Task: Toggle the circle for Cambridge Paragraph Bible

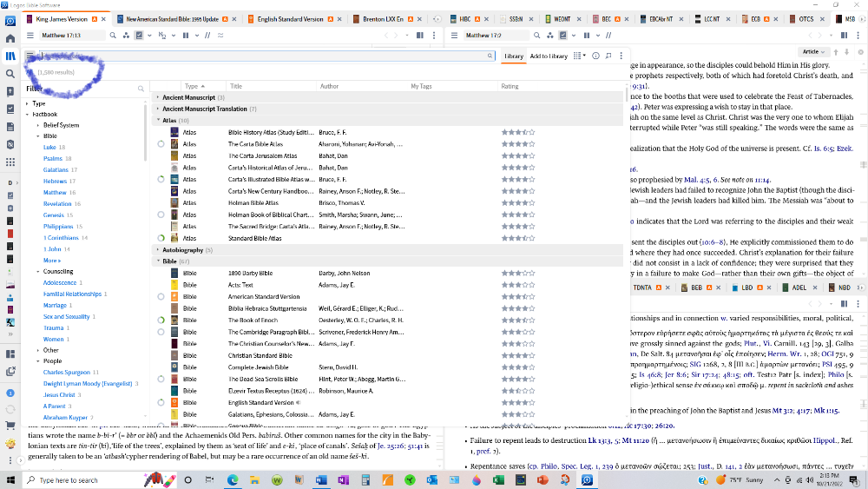Action: [161, 333]
